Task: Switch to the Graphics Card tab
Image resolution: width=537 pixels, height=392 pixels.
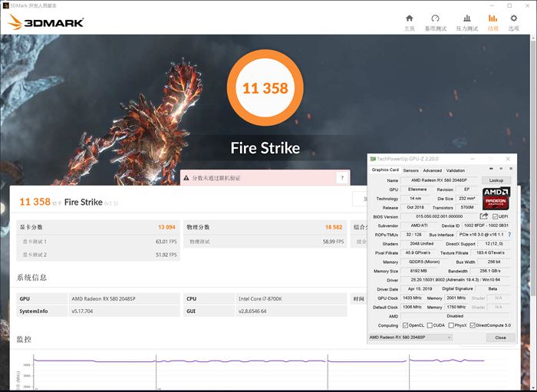Action: click(385, 170)
